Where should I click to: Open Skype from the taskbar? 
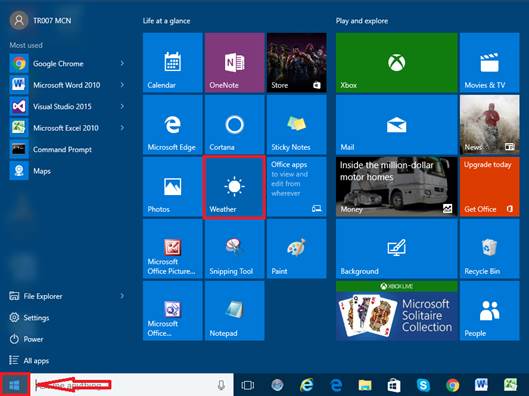423,385
